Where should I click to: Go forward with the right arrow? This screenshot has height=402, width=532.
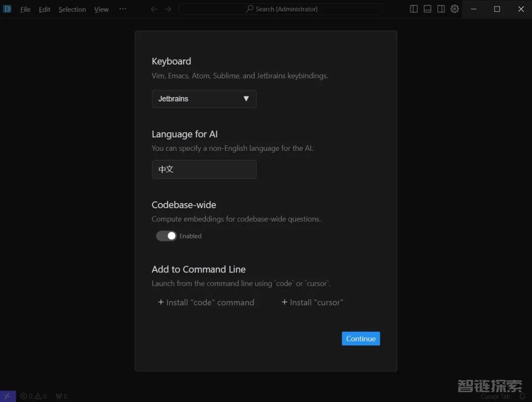pyautogui.click(x=168, y=9)
